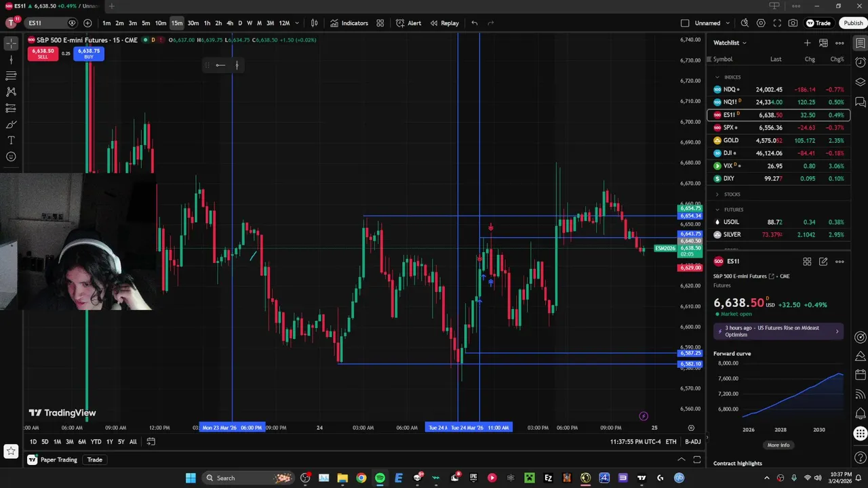Toggle B-ADJ back-adjust contract setting
This screenshot has height=488, width=868.
[692, 442]
